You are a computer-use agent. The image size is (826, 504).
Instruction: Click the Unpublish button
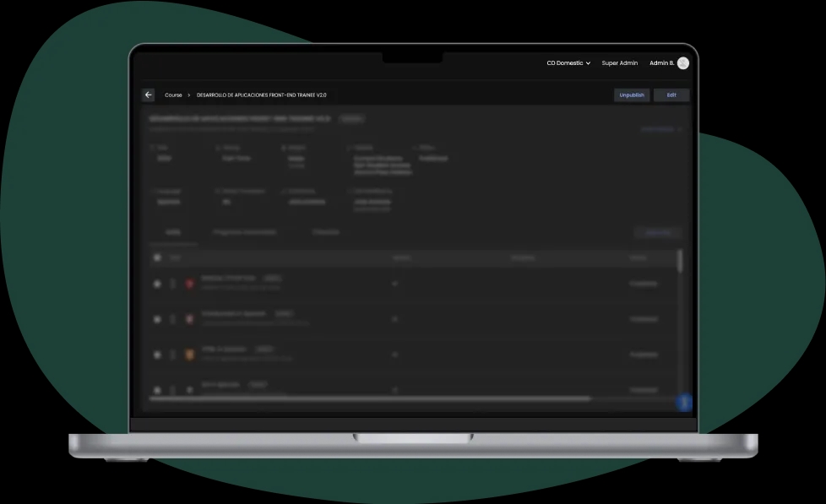pyautogui.click(x=631, y=95)
